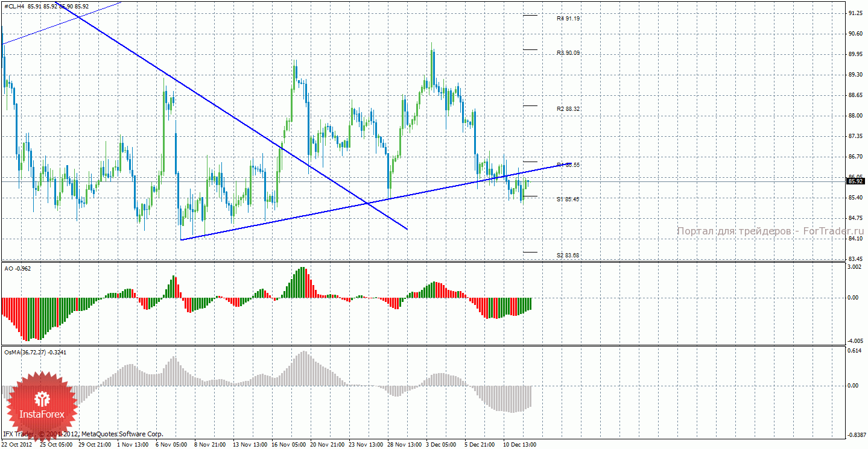Click the 88.00 value on price scale
The image size is (868, 449).
[x=855, y=116]
